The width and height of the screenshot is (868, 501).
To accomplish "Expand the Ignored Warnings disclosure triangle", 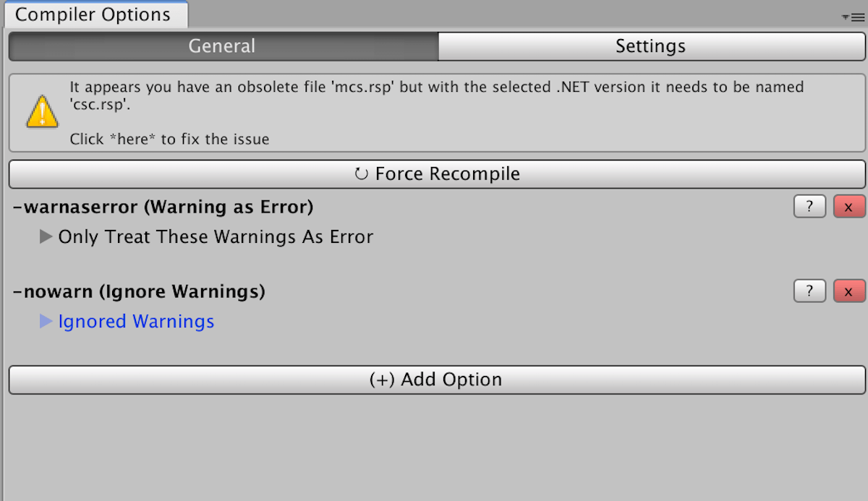I will pos(46,322).
